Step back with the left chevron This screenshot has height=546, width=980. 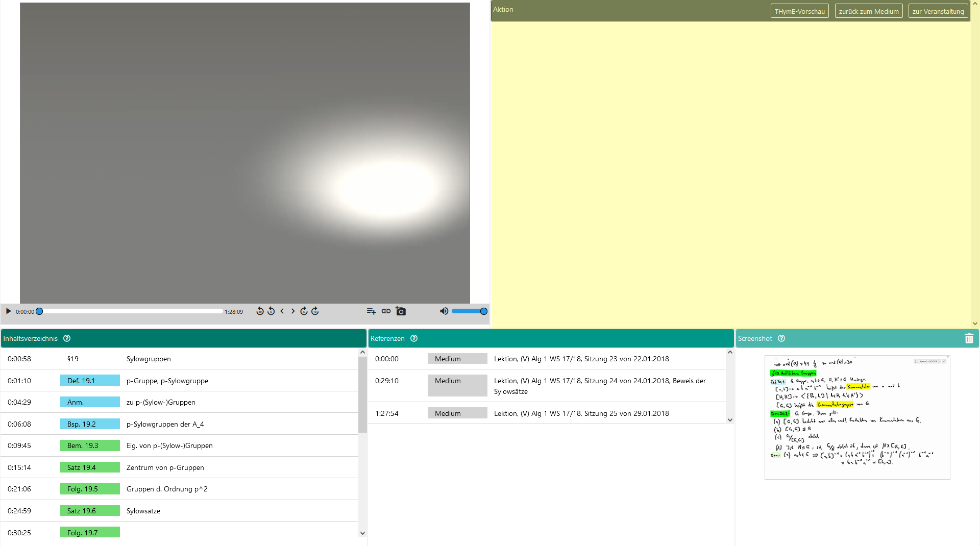click(282, 311)
